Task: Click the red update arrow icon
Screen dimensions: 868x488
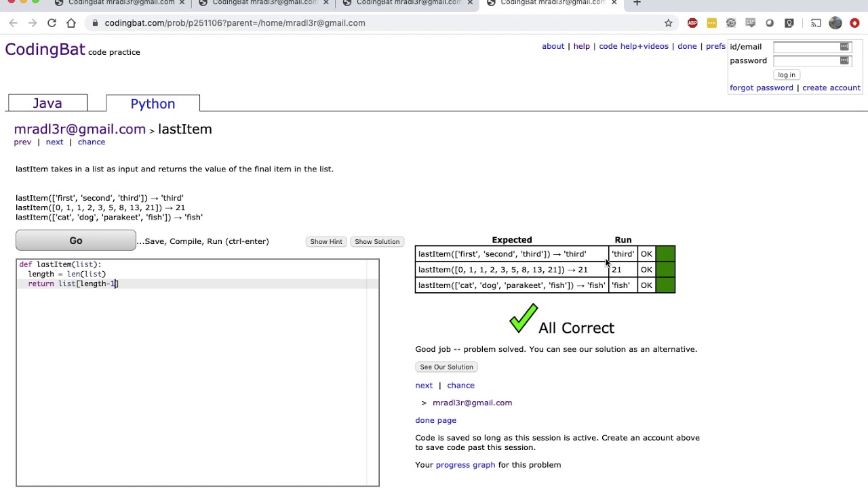Action: tap(854, 23)
